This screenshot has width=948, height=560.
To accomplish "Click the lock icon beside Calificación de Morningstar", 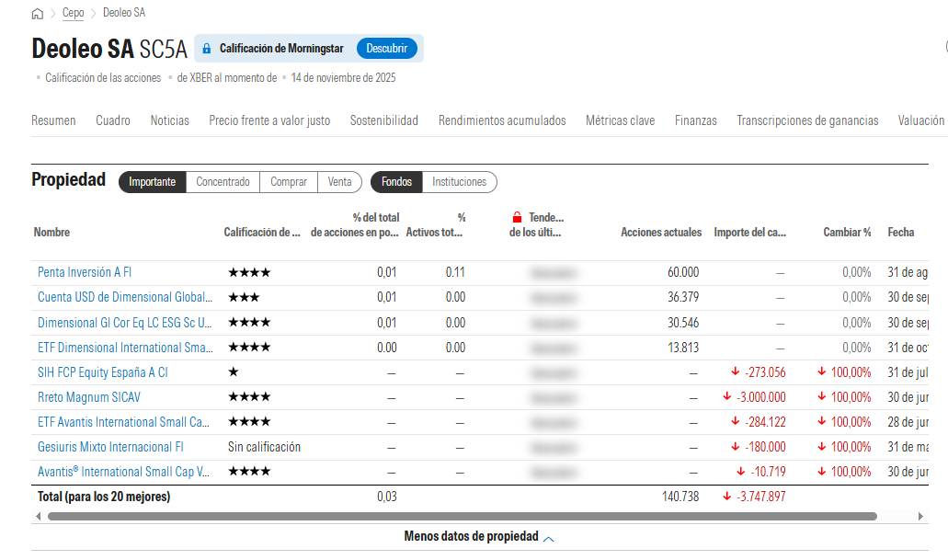I will tap(207, 49).
